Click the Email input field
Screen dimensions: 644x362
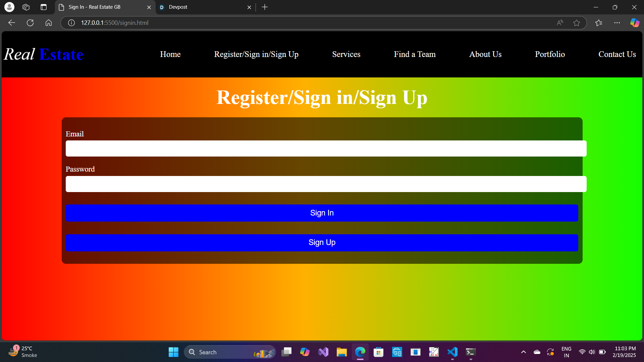326,148
